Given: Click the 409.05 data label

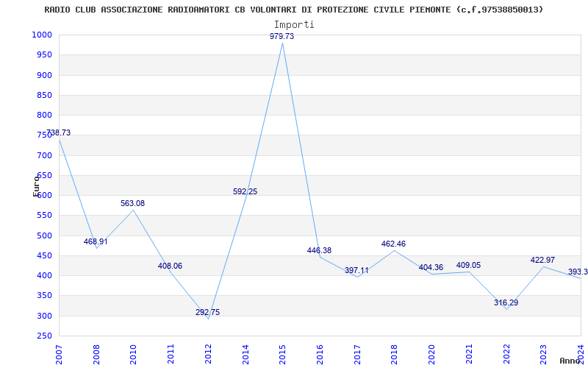Looking at the screenshot, I should 468,266.
